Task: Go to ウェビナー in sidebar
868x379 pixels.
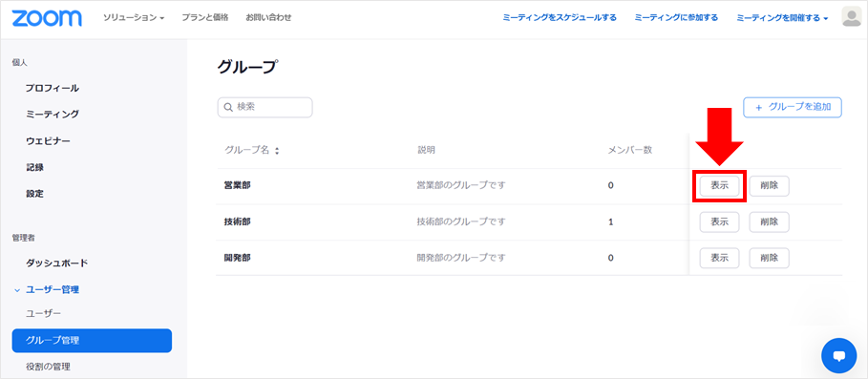Action: pyautogui.click(x=48, y=141)
